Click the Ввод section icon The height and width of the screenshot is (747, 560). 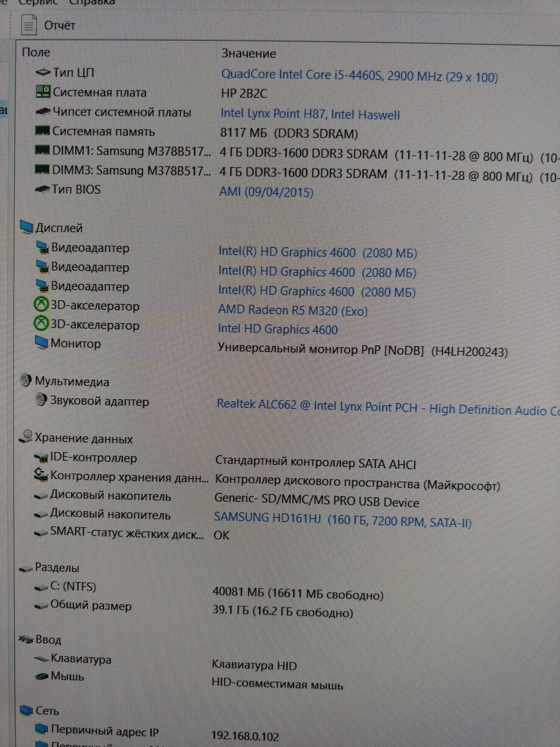[x=26, y=639]
